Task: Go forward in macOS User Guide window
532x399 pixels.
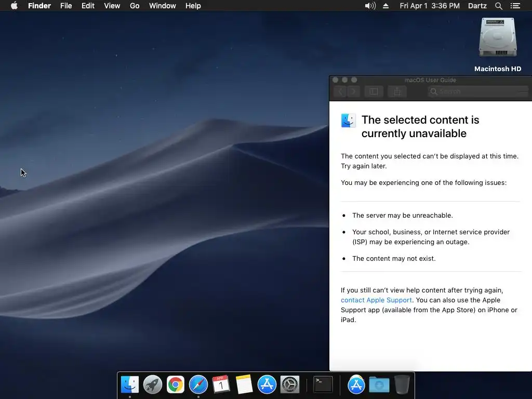Action: (353, 91)
